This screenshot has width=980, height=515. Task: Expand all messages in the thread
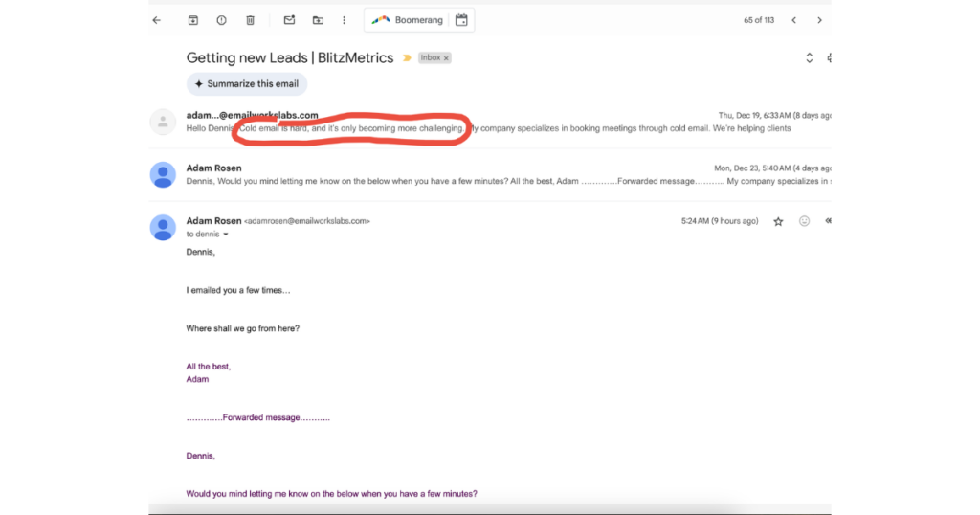(809, 58)
